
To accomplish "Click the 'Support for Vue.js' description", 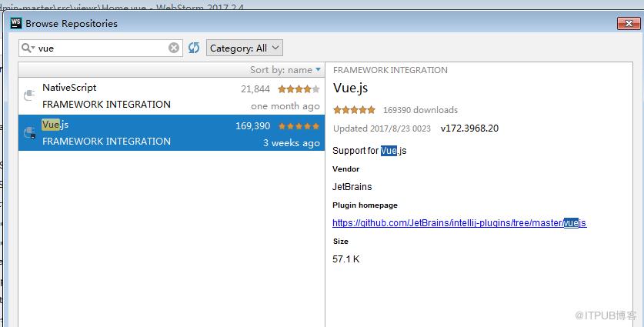I will click(369, 150).
